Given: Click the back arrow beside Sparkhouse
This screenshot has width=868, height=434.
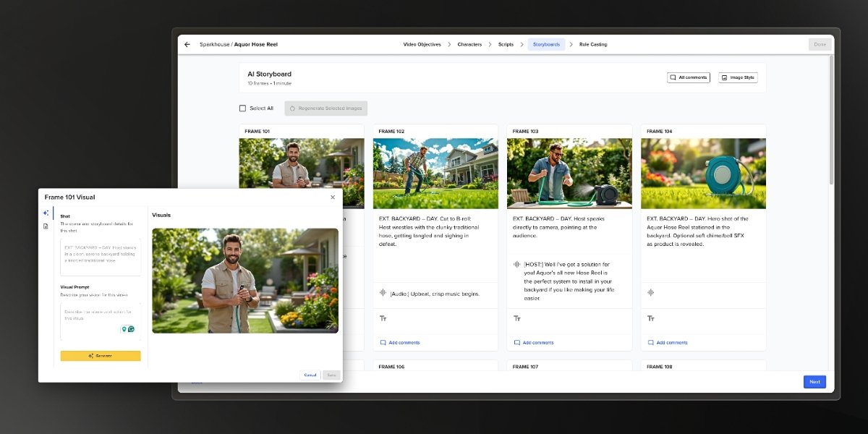Looking at the screenshot, I should [x=187, y=45].
